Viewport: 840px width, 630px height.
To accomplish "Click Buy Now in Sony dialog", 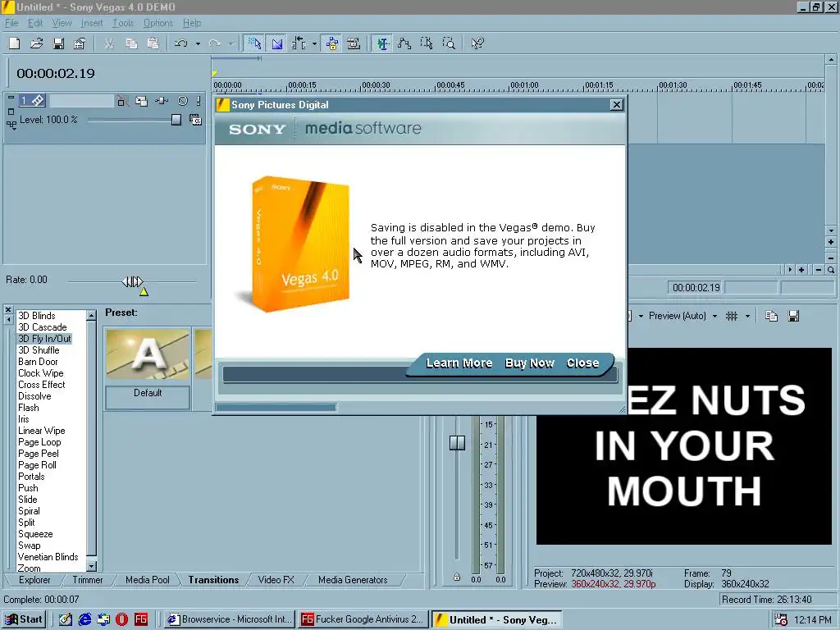I will point(529,363).
